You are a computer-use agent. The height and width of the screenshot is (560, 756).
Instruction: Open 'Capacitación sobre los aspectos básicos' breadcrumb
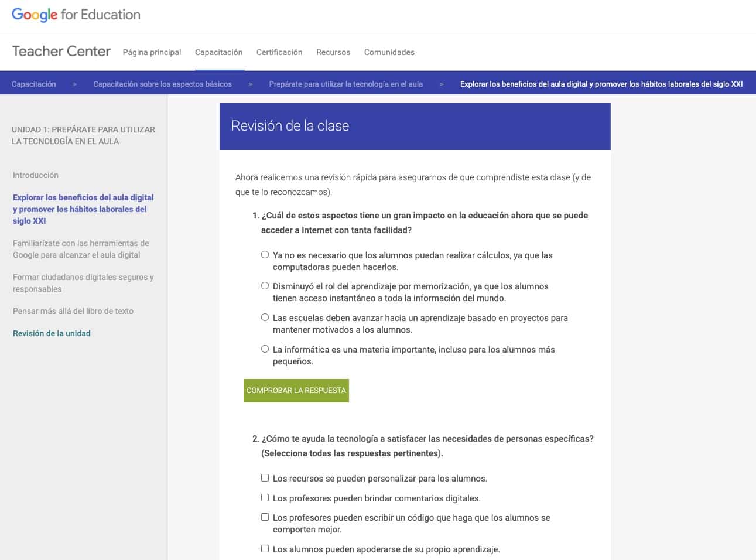[162, 84]
